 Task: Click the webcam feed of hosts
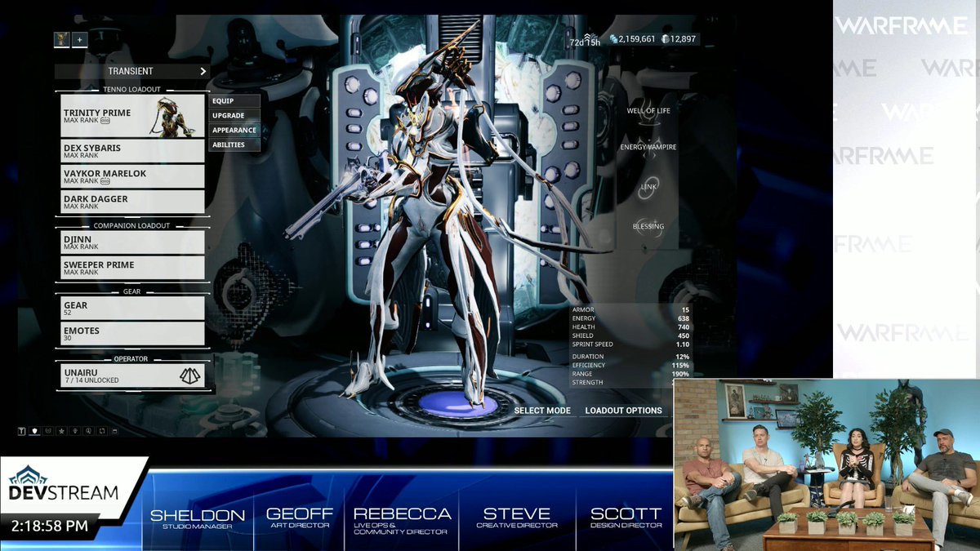pyautogui.click(x=826, y=464)
